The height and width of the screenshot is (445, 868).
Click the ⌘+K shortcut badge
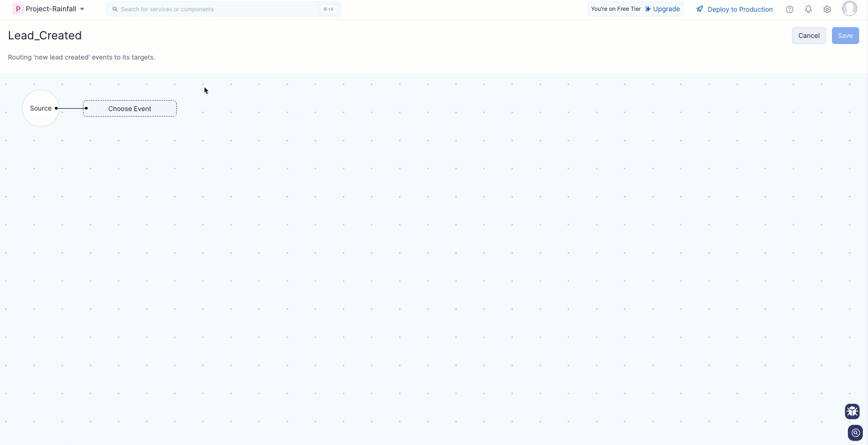(329, 9)
